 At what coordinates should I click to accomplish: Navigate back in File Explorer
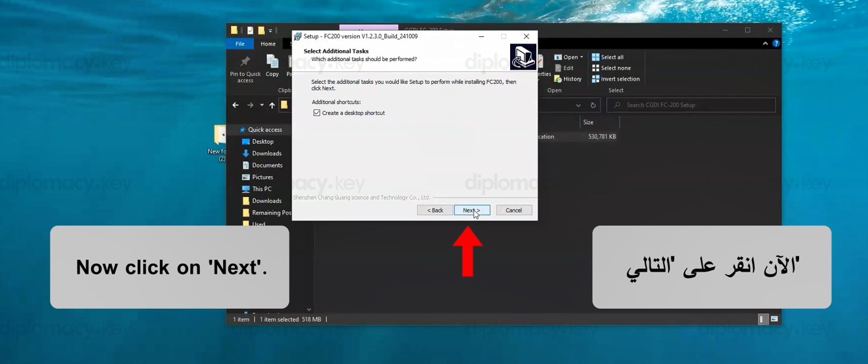(236, 105)
